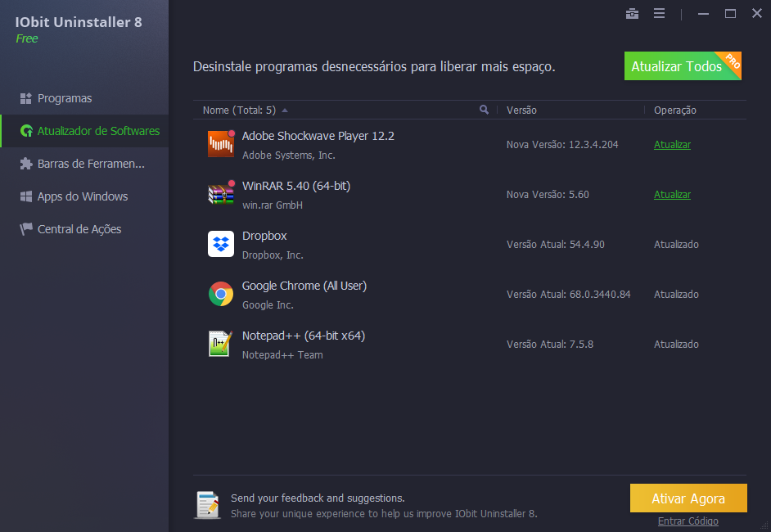Open Central de Ações
This screenshot has width=771, height=532.
[84, 229]
